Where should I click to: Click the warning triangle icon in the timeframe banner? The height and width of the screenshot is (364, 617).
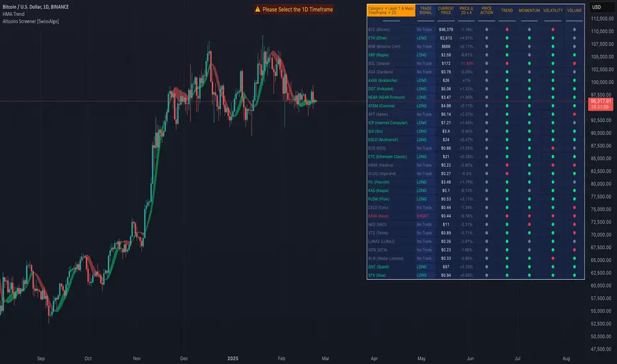(x=258, y=9)
